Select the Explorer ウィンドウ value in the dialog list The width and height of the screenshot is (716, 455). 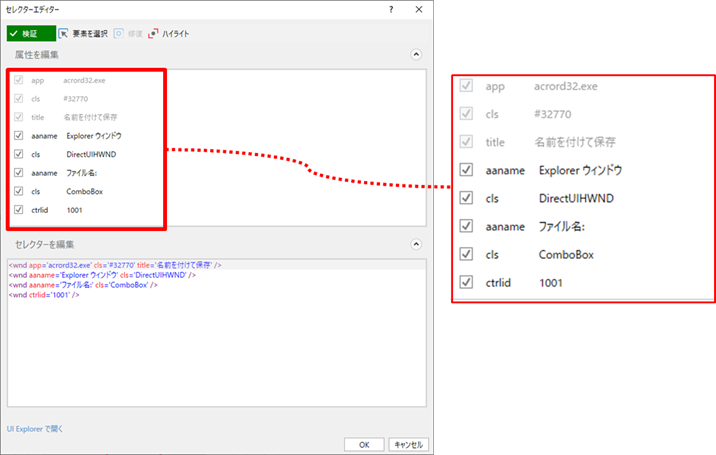[x=94, y=136]
